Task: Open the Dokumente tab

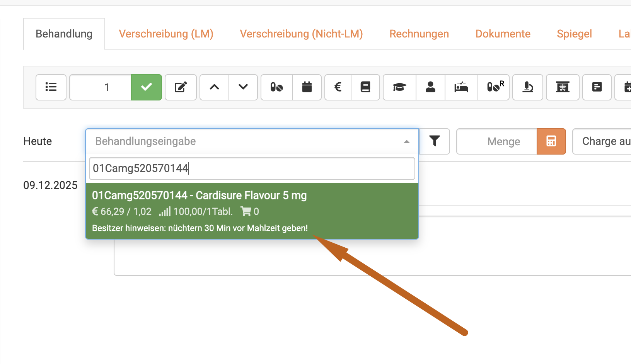Action: click(503, 34)
